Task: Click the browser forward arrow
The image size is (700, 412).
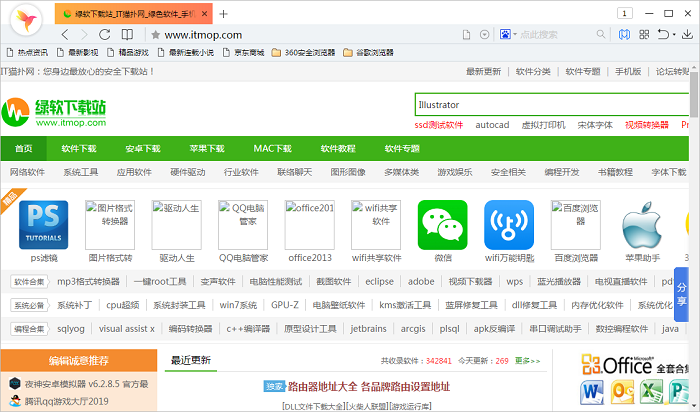Action: [x=84, y=34]
